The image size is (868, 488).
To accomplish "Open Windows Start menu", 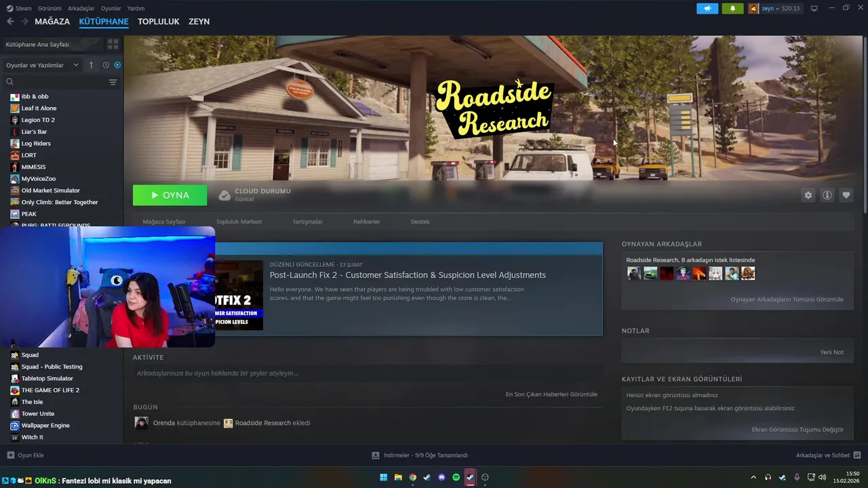I will click(383, 477).
